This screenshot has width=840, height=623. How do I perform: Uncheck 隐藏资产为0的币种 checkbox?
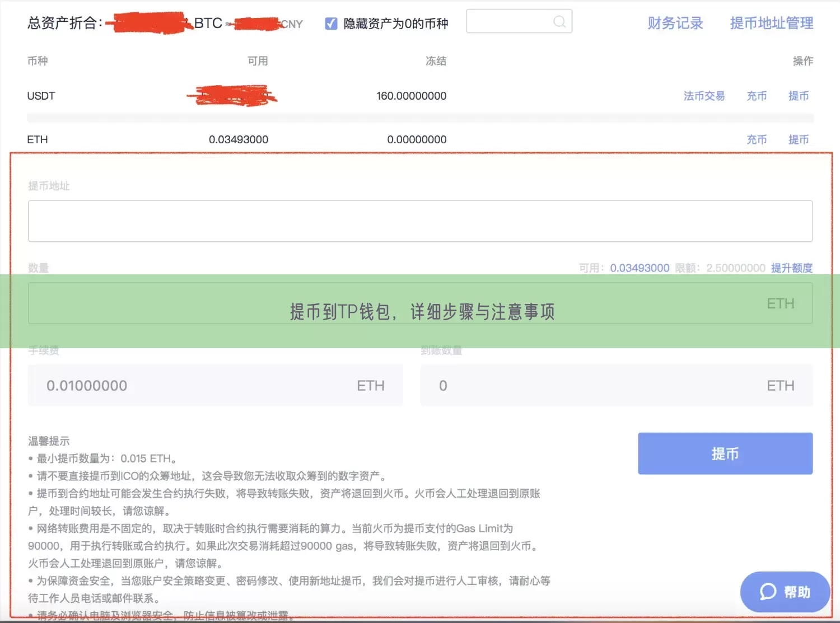pyautogui.click(x=331, y=24)
